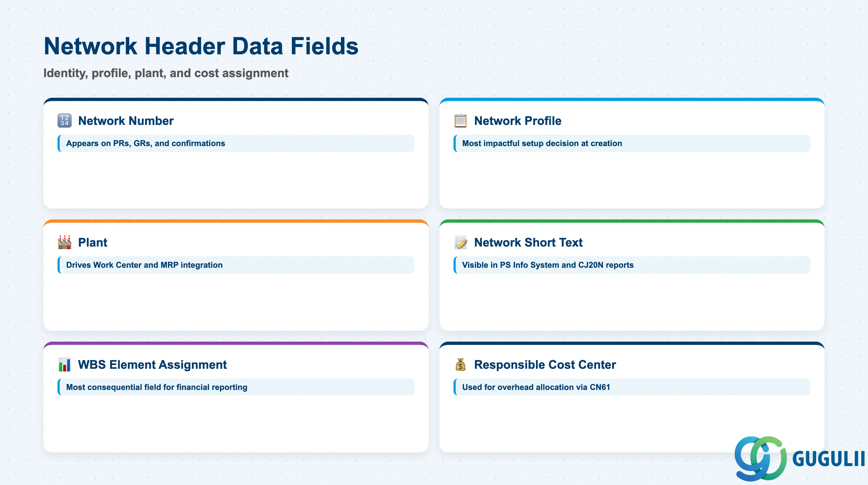Click the Network Header Data Fields title
The width and height of the screenshot is (868, 485).
tap(201, 46)
